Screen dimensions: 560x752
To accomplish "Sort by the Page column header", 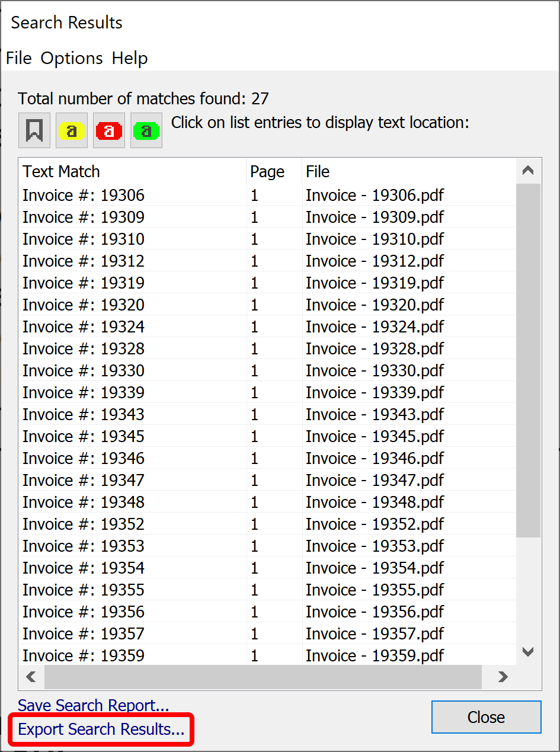I will (x=267, y=171).
